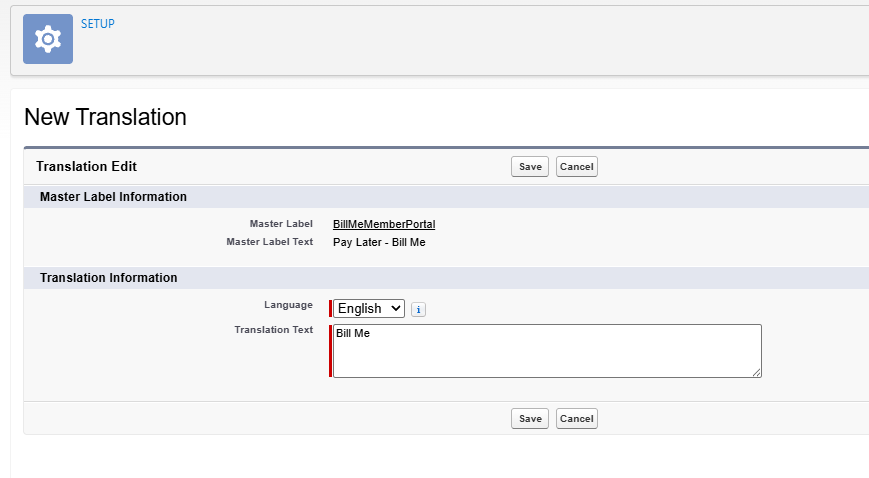Screen dimensions: 869x478
Task: Click the top Cancel button
Action: (576, 167)
